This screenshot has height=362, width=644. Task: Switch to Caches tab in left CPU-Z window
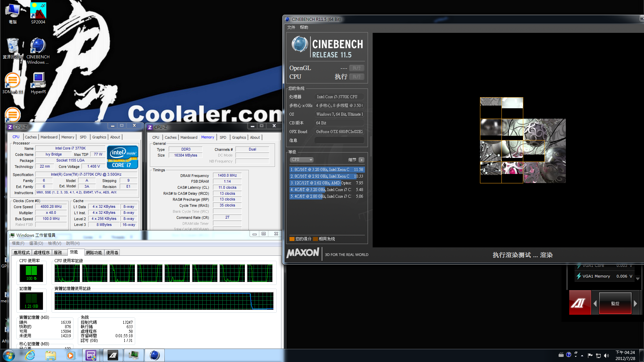coord(31,137)
